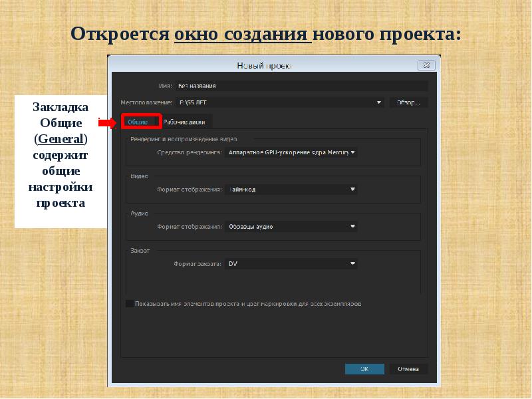Viewport: 532px width, 399px height.
Task: Expand the Формат захвата DV dropdown
Action: 291,264
